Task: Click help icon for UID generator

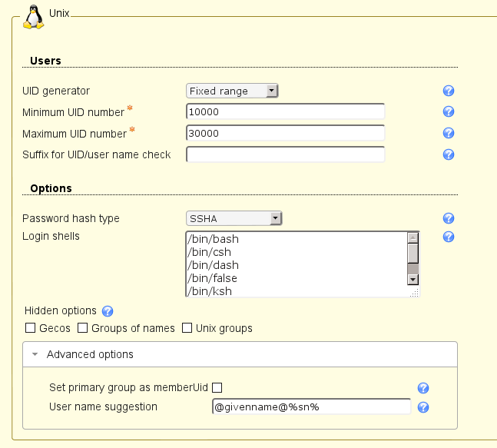Action: pyautogui.click(x=449, y=91)
